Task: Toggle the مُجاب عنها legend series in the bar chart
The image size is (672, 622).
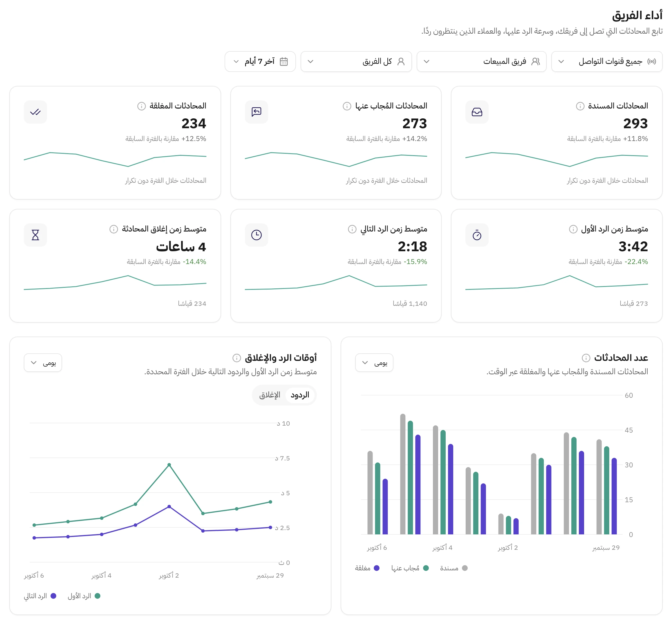Action: tap(410, 568)
